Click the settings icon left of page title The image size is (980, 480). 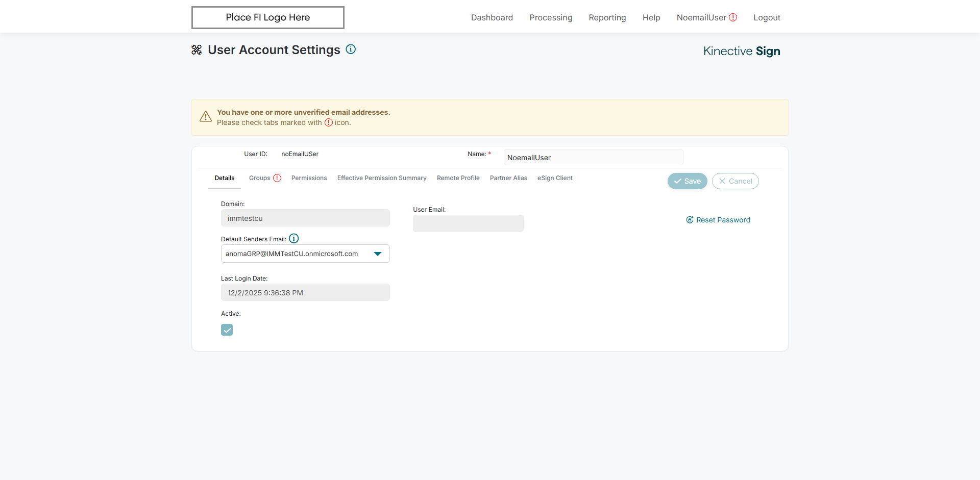click(197, 49)
